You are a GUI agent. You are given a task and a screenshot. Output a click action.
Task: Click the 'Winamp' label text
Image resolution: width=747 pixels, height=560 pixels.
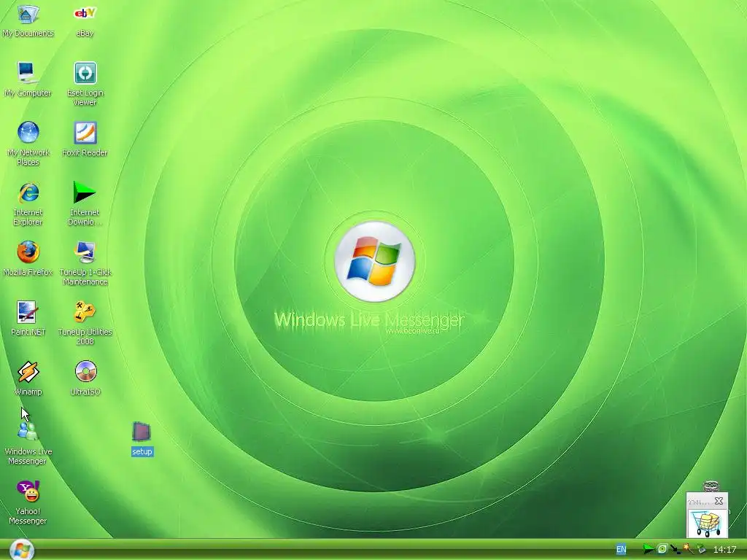pyautogui.click(x=28, y=392)
